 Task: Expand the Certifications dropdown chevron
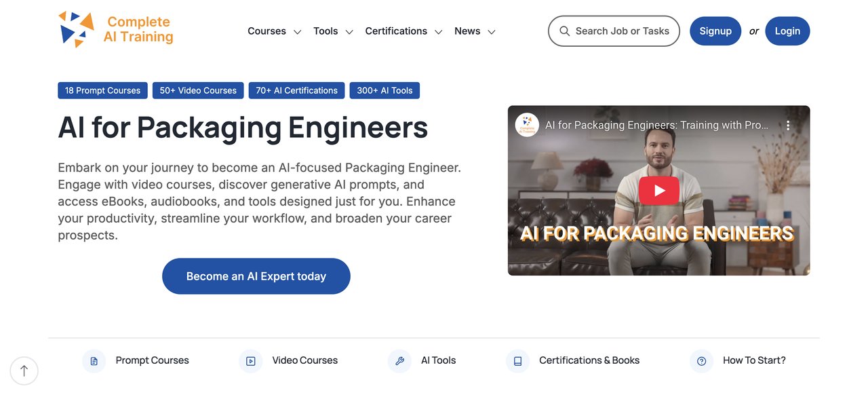tap(439, 32)
